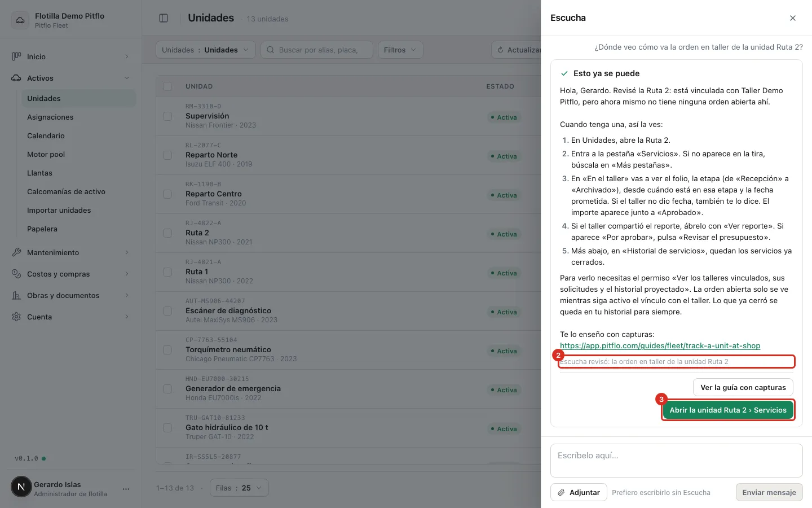Check the box for Gato hidráulico de 10 t

coord(167,427)
